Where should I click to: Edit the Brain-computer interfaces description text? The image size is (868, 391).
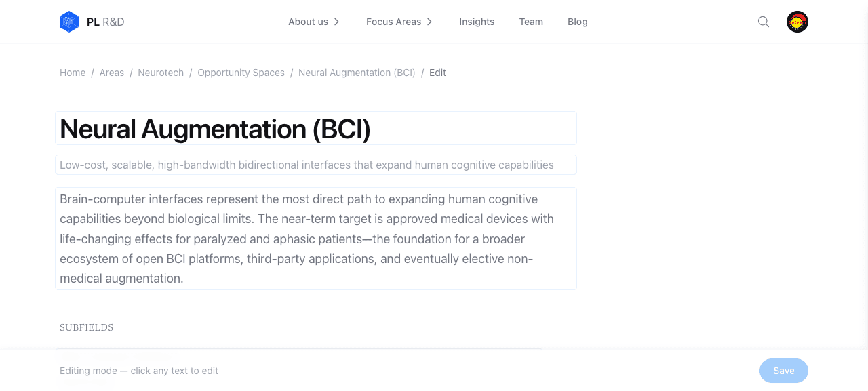click(316, 239)
